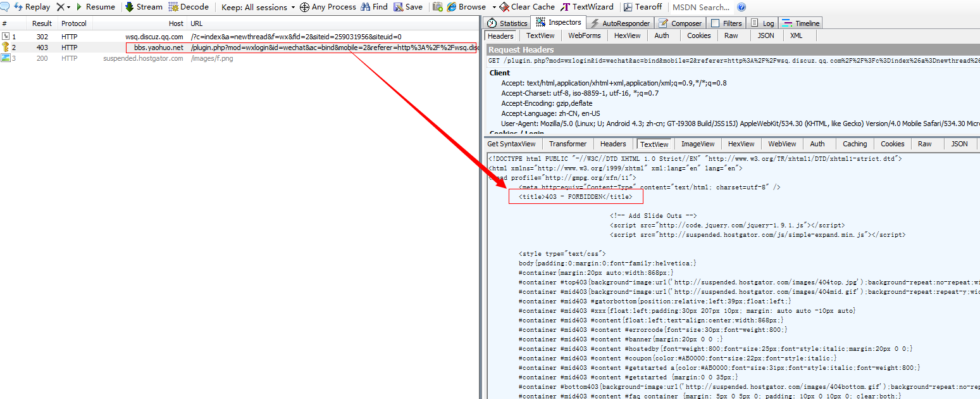Open the request XML tab
Screen dimensions: 980x399
tap(796, 36)
